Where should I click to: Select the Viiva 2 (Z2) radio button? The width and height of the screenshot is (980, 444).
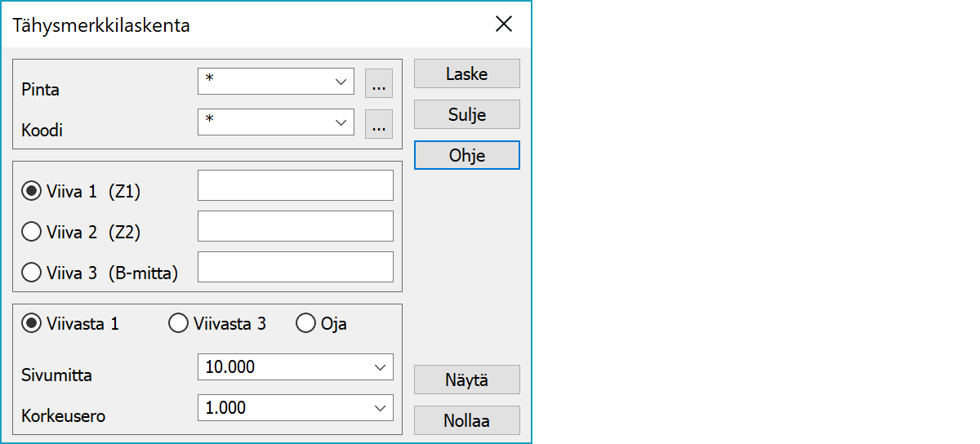(32, 232)
